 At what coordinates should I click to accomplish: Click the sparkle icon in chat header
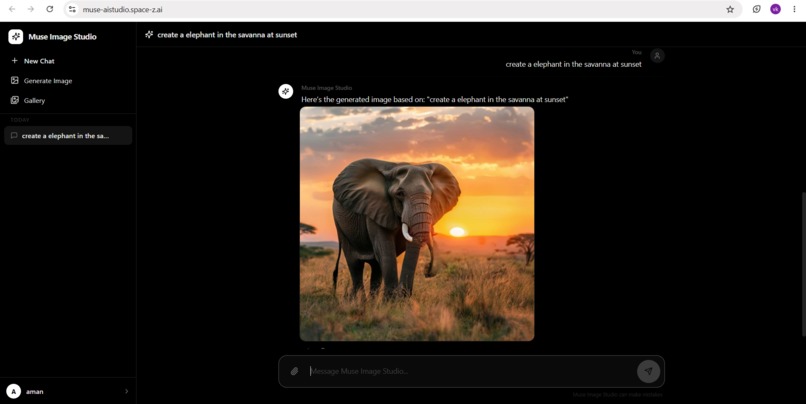[x=149, y=34]
